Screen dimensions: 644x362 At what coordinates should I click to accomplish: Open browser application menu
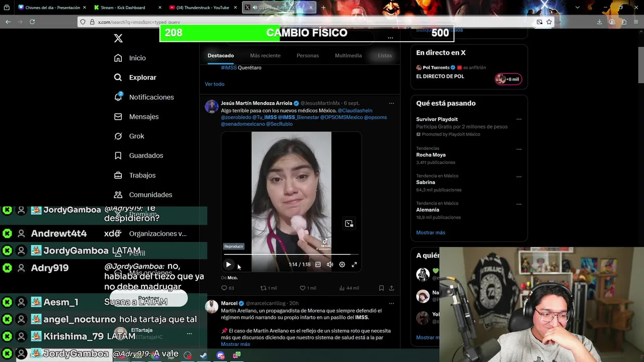coord(636,22)
